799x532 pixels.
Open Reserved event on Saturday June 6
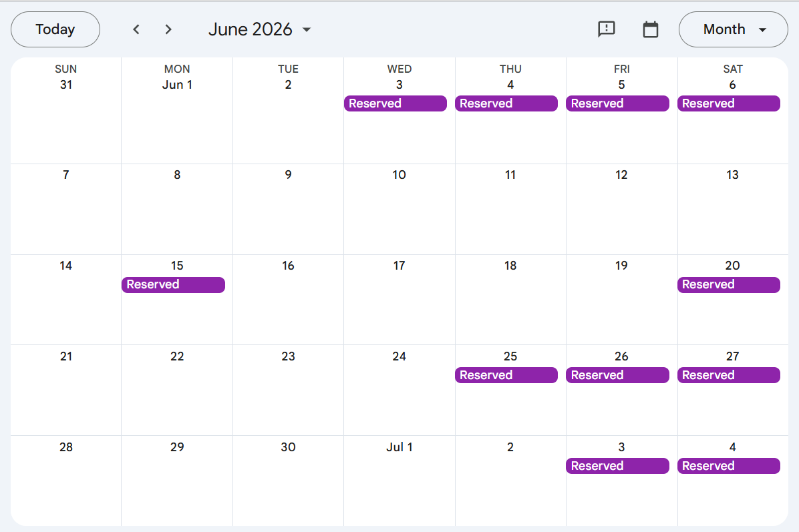729,103
